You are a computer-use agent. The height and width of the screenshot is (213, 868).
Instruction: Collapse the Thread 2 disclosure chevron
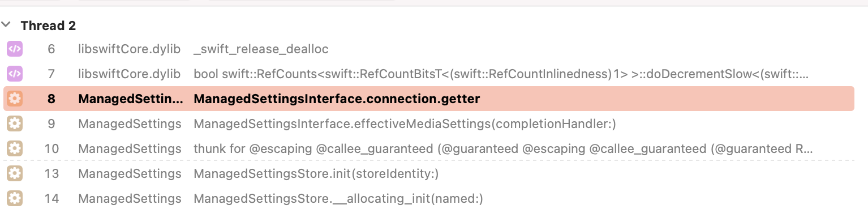[x=6, y=25]
